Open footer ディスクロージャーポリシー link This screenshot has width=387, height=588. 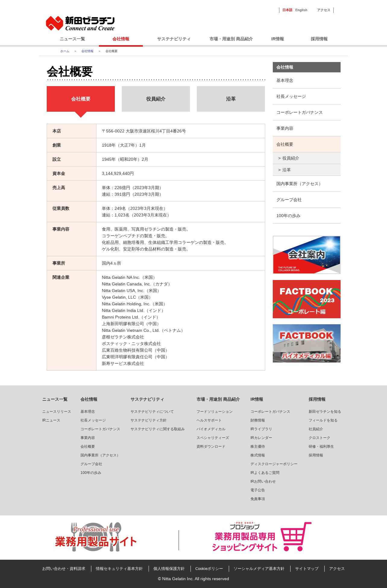(x=274, y=464)
